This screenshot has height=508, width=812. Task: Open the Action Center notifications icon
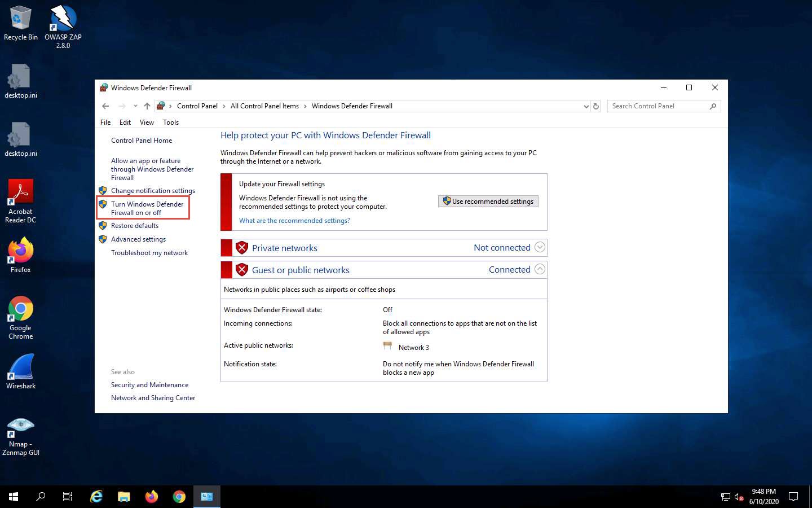[793, 497]
